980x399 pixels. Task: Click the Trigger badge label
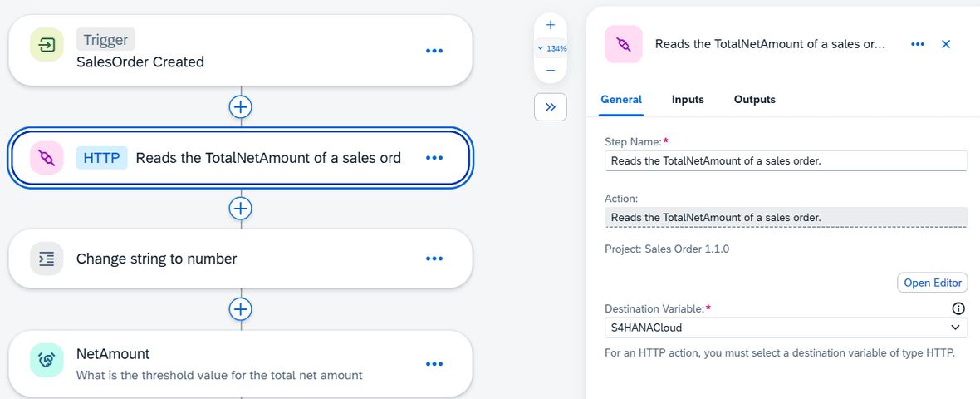(x=105, y=40)
